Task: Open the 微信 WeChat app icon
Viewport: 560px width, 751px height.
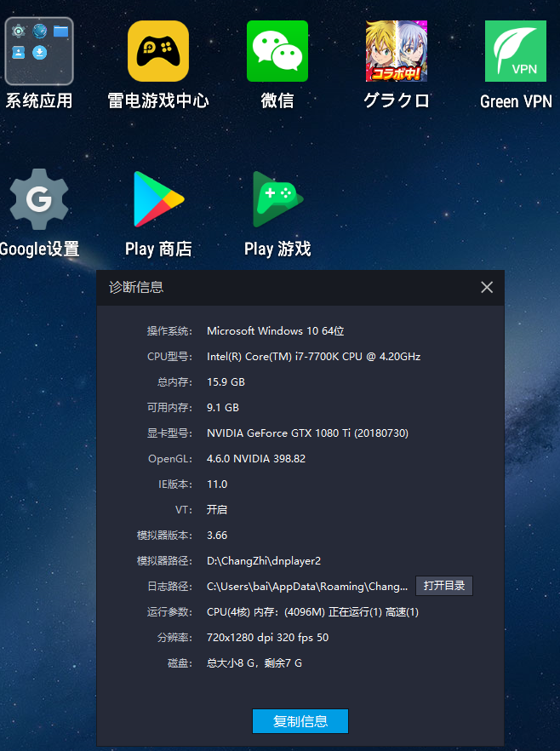Action: [277, 51]
